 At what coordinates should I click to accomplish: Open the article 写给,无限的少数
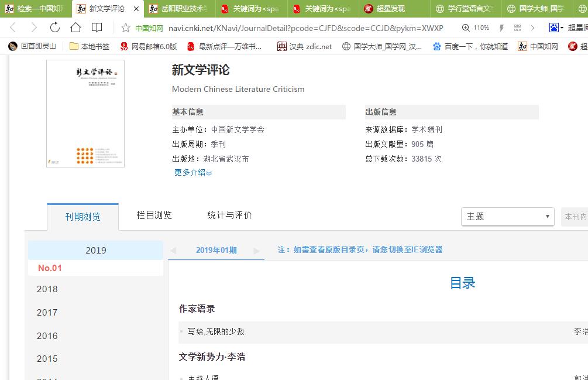216,331
